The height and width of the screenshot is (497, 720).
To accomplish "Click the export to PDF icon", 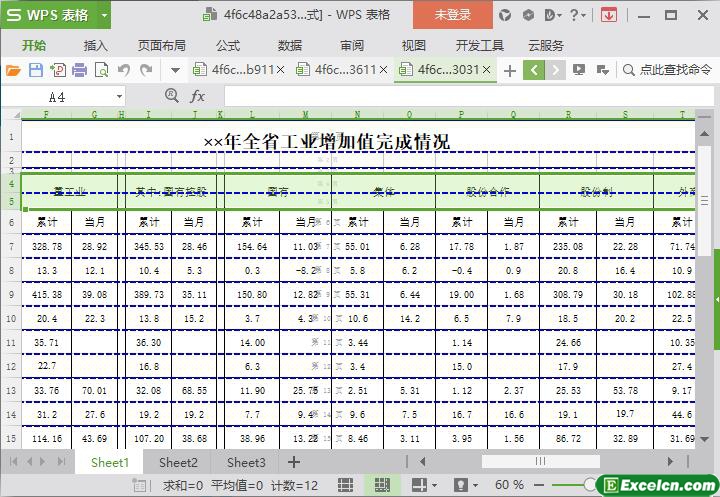I will pyautogui.click(x=58, y=70).
